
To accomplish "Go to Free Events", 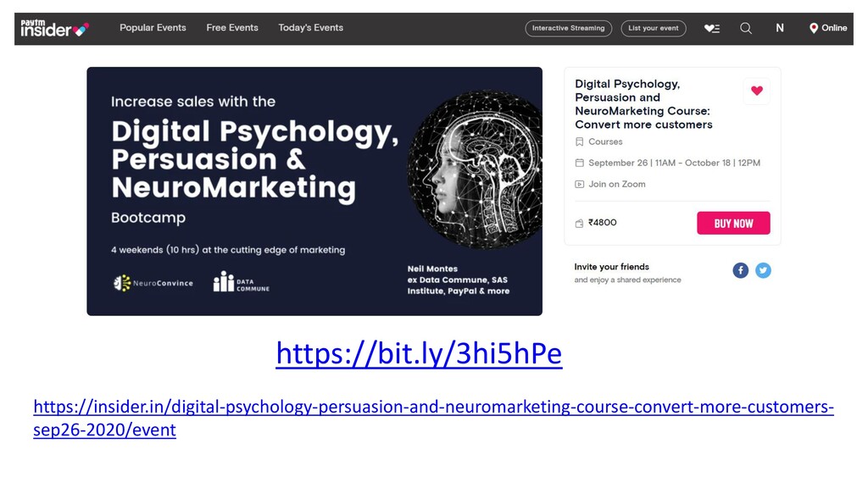I will (232, 28).
